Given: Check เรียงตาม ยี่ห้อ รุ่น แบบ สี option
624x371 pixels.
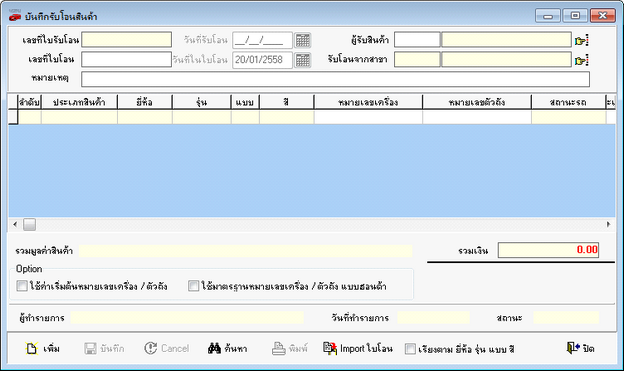Looking at the screenshot, I should pyautogui.click(x=410, y=349).
